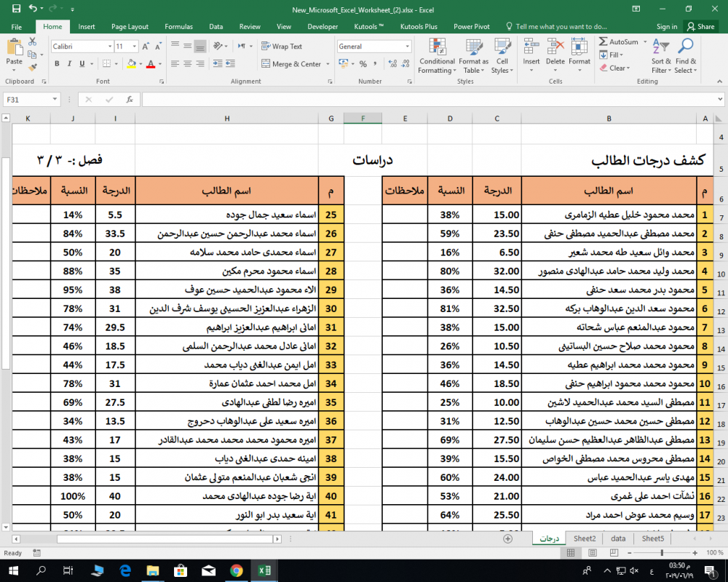Toggle bottom vertical alignment
The image size is (728, 582).
point(200,47)
